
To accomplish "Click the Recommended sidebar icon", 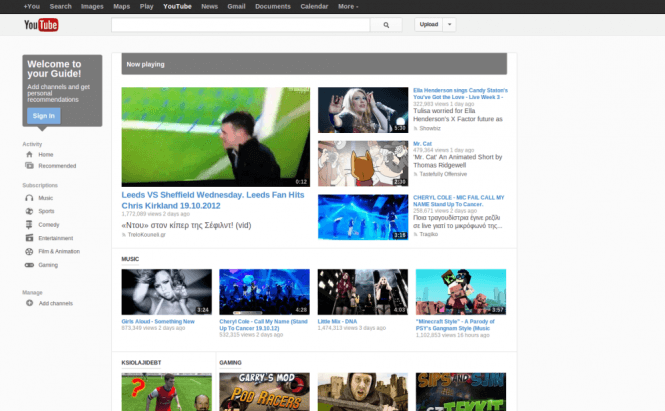I will point(29,166).
